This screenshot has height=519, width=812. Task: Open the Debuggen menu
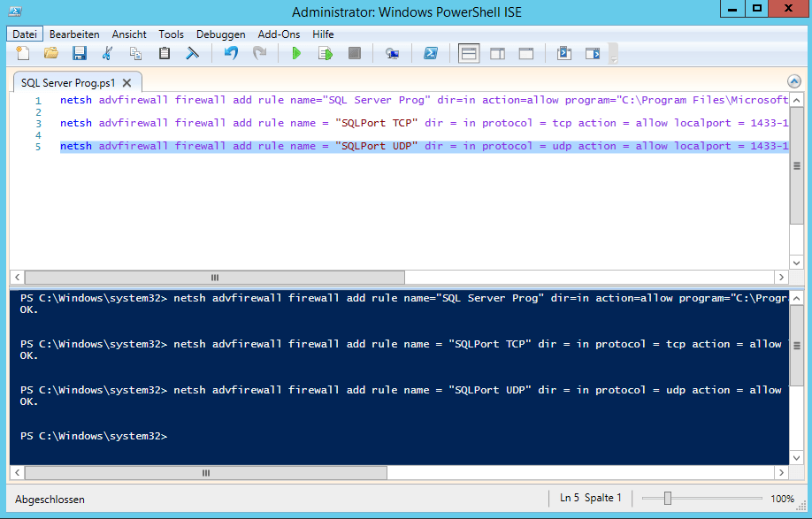220,34
